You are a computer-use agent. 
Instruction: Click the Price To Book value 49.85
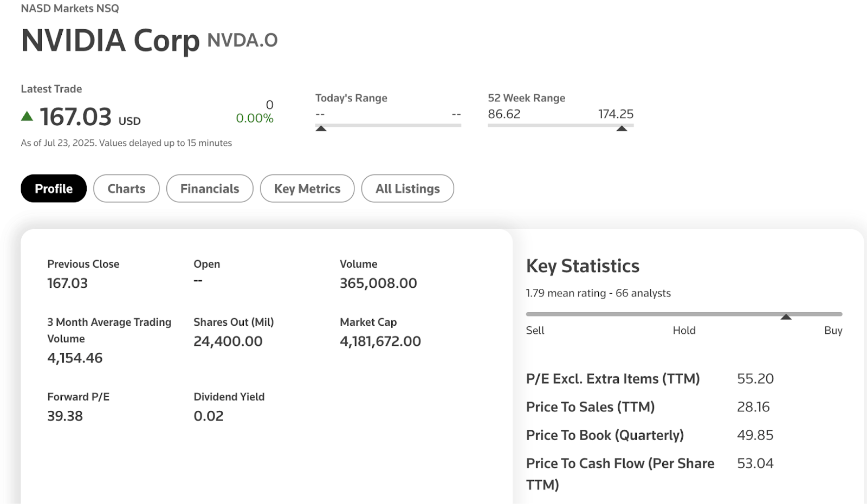point(755,435)
